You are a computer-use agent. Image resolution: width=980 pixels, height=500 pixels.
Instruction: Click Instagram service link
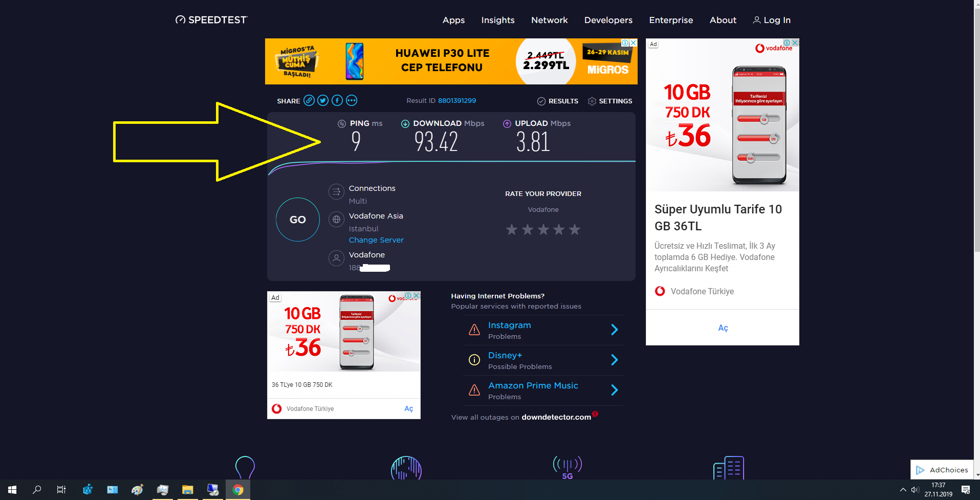510,325
